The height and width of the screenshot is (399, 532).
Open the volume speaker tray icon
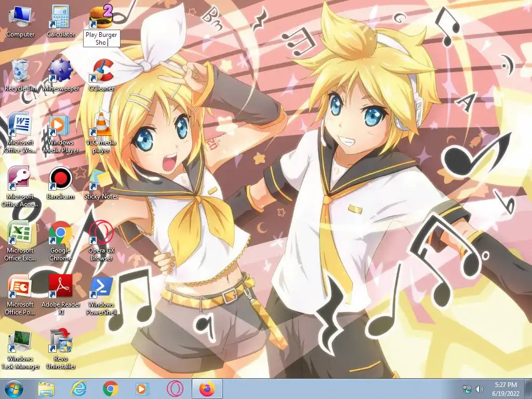pyautogui.click(x=480, y=389)
